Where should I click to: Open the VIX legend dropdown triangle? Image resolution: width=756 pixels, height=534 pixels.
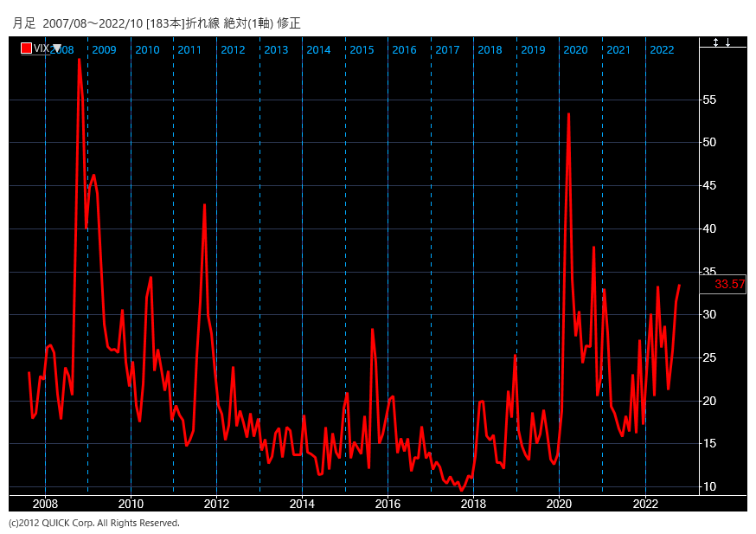[x=57, y=48]
